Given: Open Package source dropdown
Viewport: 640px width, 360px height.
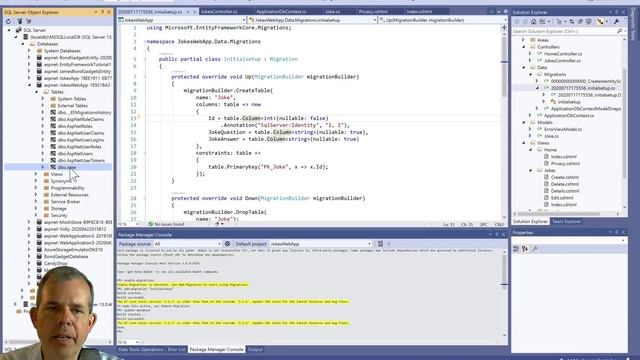Looking at the screenshot, I should click(x=219, y=244).
